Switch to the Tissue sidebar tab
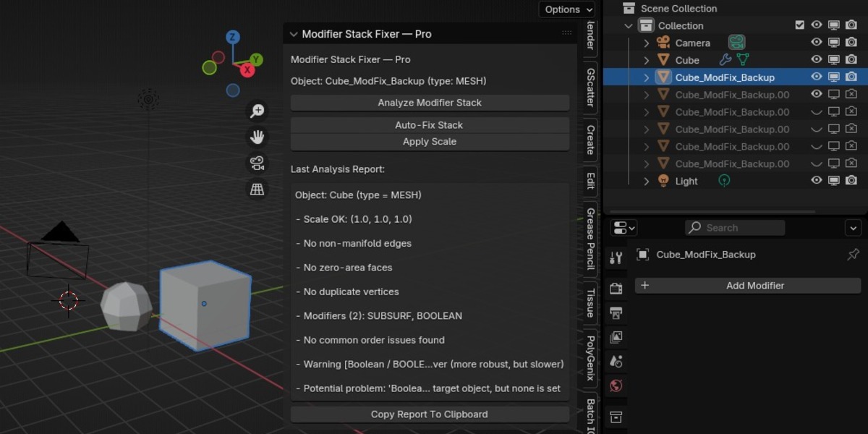The width and height of the screenshot is (868, 434). (590, 304)
